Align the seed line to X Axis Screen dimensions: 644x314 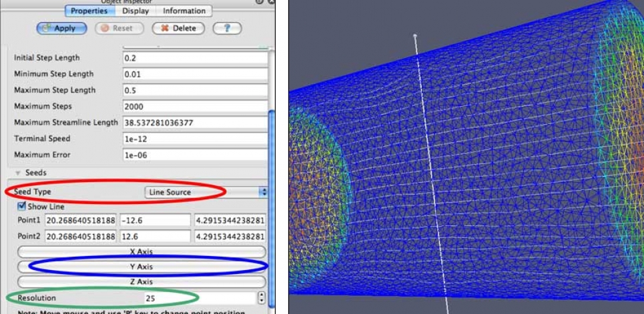tap(141, 252)
